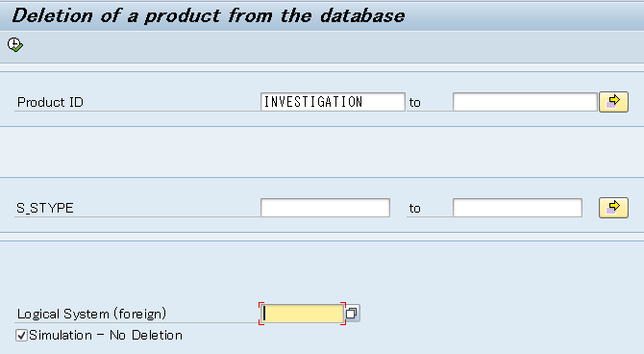Click the empty area above Logical System row
The height and width of the screenshot is (354, 644).
pos(322,271)
